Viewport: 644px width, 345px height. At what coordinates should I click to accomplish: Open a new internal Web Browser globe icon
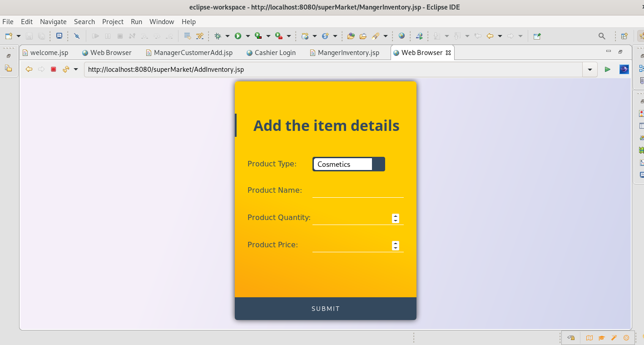coord(402,35)
